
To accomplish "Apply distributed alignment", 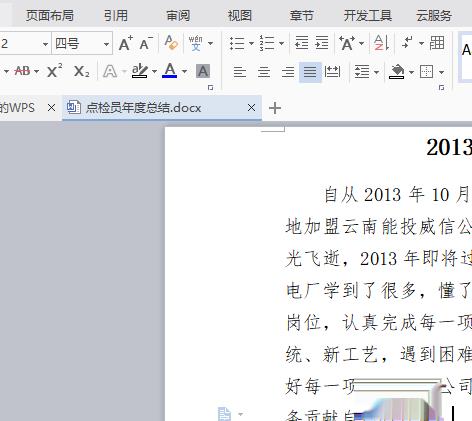I will coord(332,72).
